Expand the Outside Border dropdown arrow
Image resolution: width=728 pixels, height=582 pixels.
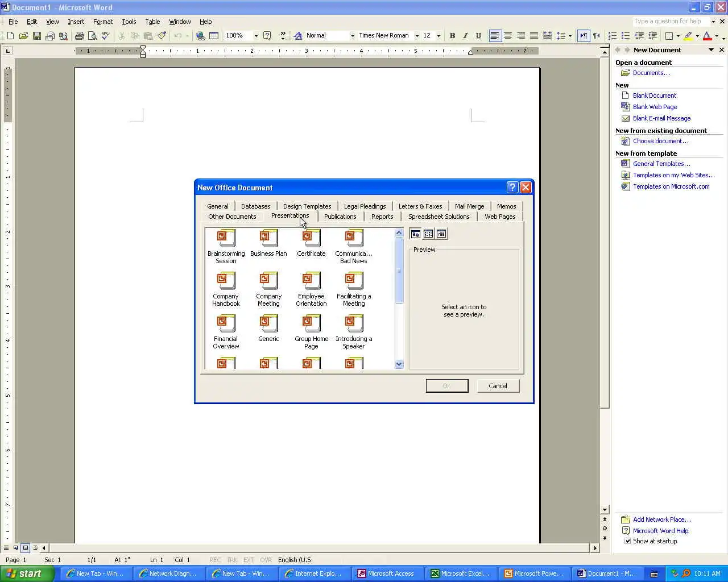tap(678, 36)
